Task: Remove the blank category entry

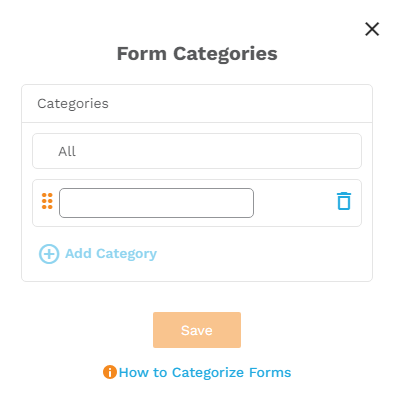Action: coord(344,201)
